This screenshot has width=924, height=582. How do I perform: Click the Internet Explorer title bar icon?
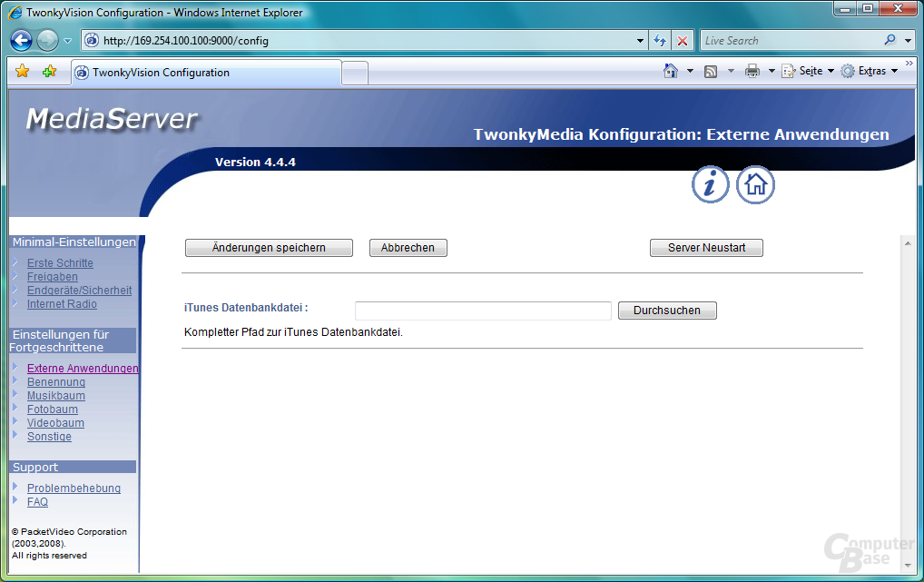(16, 13)
